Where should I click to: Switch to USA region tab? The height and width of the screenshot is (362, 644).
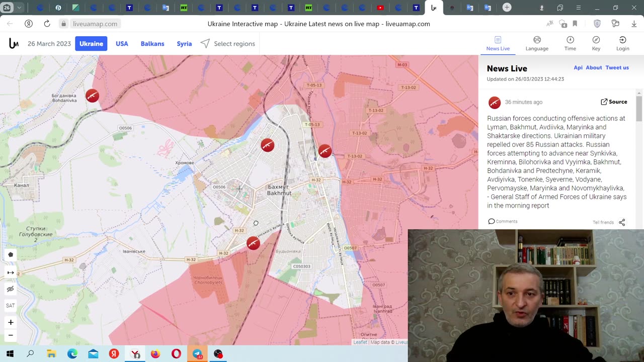pyautogui.click(x=122, y=44)
